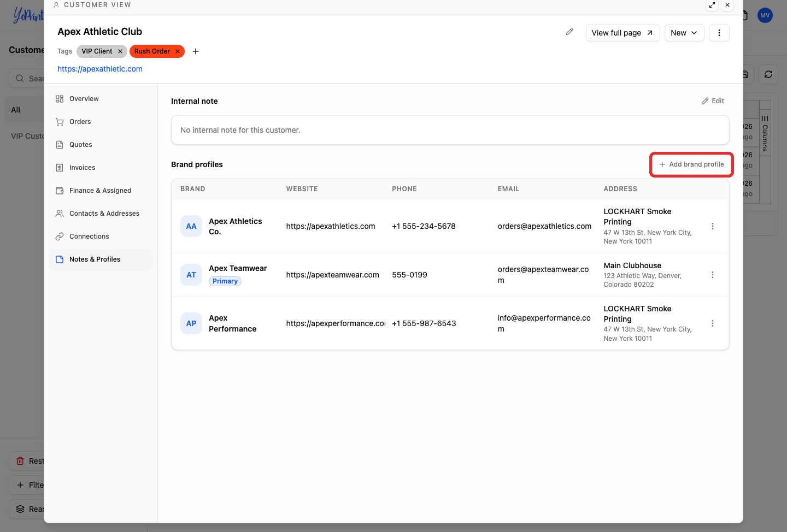The width and height of the screenshot is (787, 532).
Task: Open row menu for Apex Athletics Co.
Action: coord(712,226)
